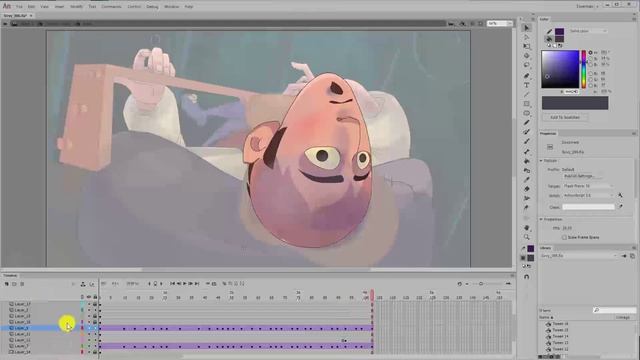The image size is (640, 360).
Task: Open the Modify menu
Action: pos(76,7)
